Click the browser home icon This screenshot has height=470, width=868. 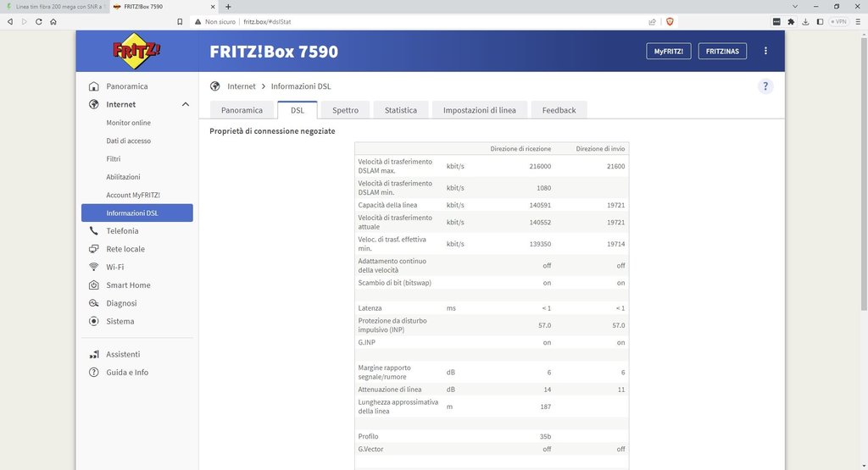(53, 21)
